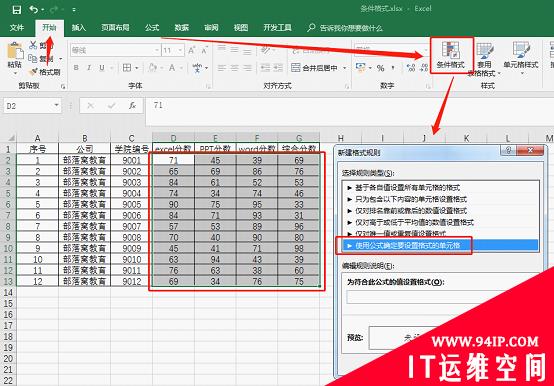Switch to the Insert ribbon tab
The width and height of the screenshot is (554, 386).
pyautogui.click(x=78, y=28)
